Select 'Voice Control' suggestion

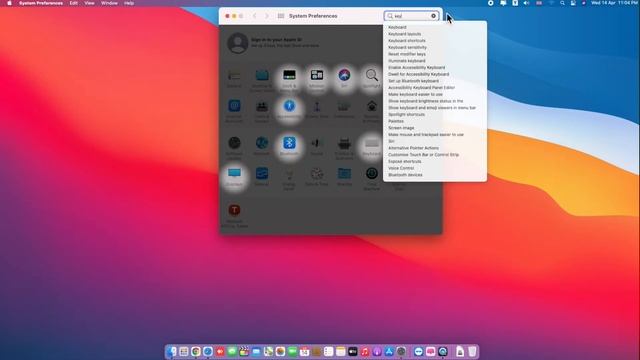(x=401, y=168)
